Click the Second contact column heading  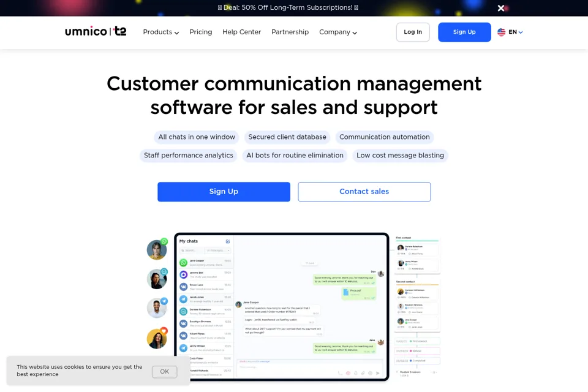(x=405, y=282)
